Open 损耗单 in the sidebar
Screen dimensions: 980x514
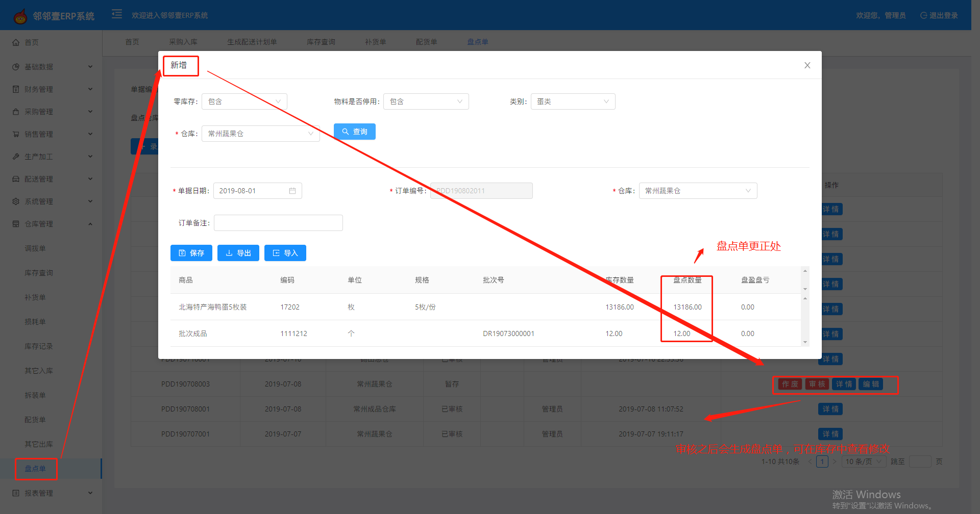point(35,322)
